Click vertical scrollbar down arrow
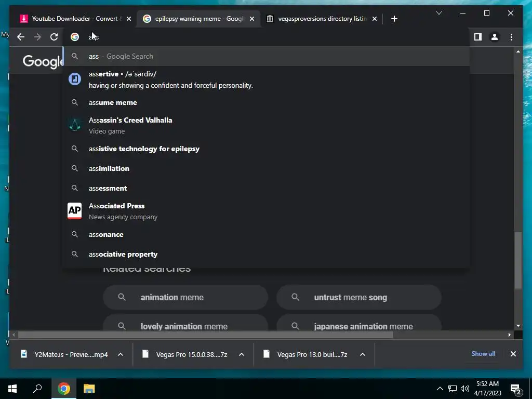This screenshot has width=532, height=399. (518, 326)
